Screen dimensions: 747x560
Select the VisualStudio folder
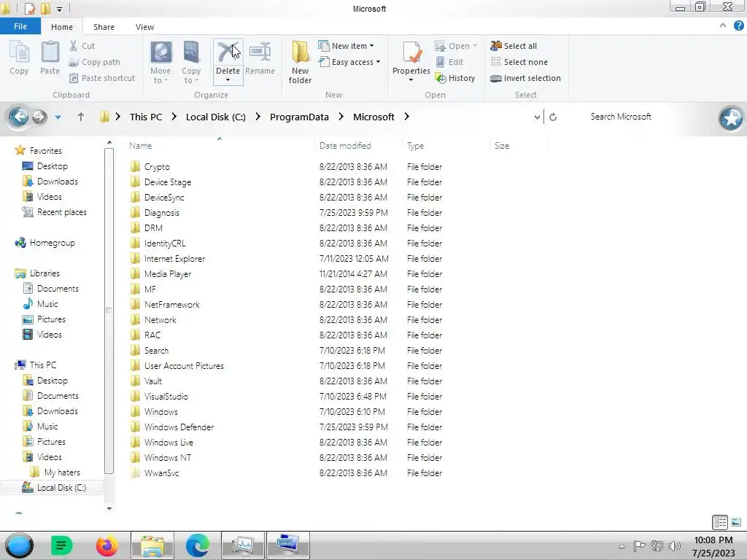pos(166,396)
